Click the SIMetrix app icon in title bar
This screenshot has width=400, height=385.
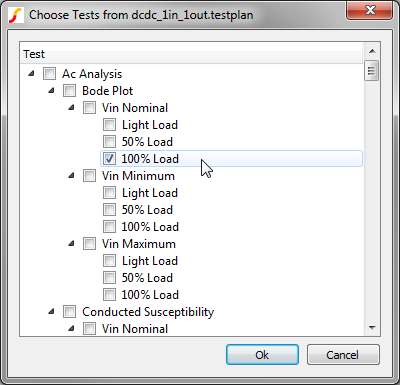coord(16,15)
